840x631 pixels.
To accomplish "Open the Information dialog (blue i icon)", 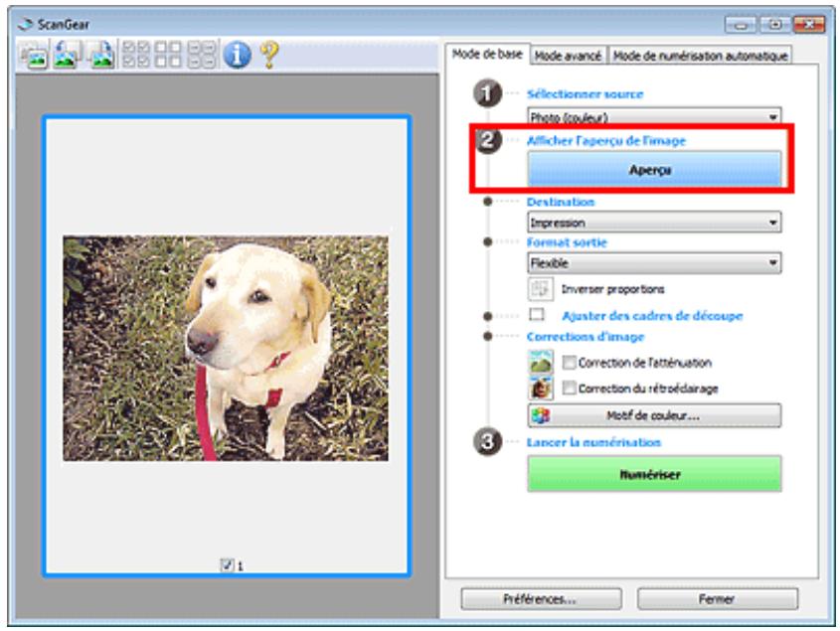I will 237,55.
